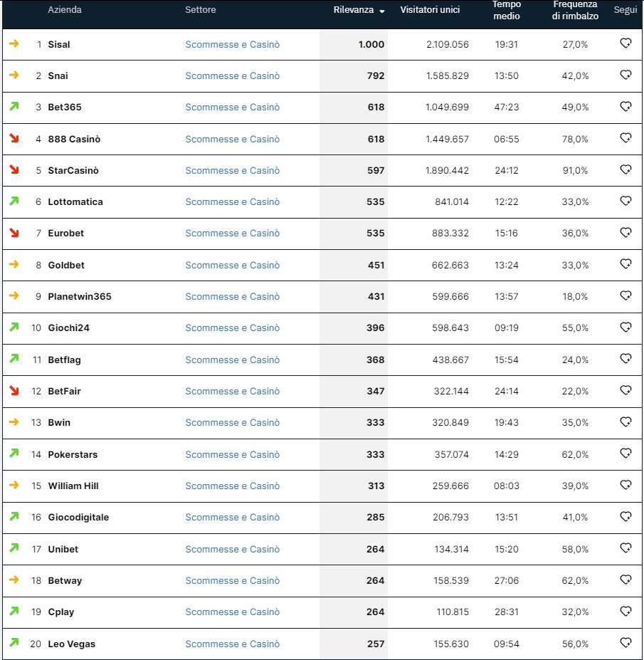Click the Visitatori unici column header
The width and height of the screenshot is (644, 660).
click(430, 10)
